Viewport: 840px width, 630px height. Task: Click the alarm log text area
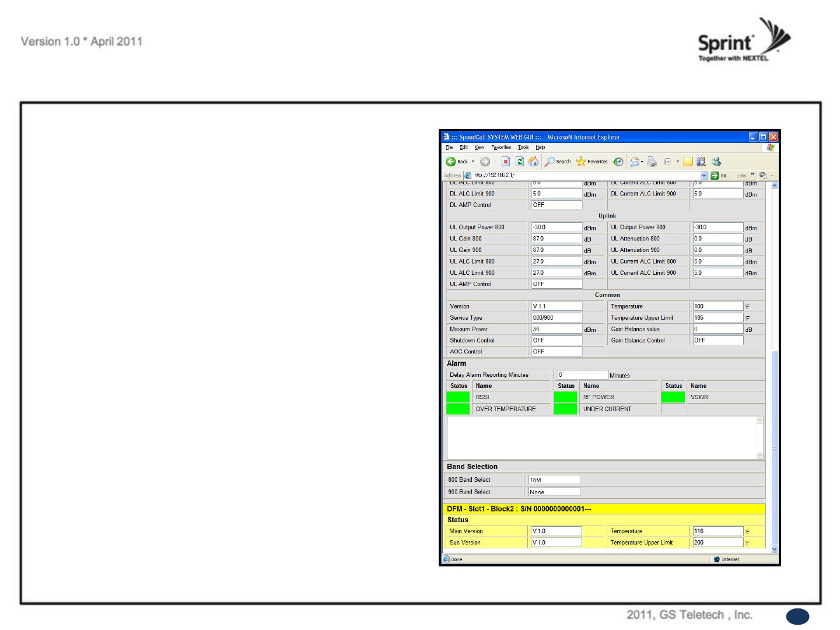pos(605,437)
